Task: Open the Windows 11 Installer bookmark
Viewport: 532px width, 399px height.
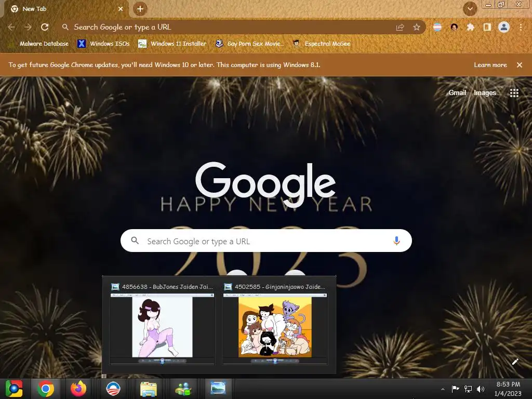Action: (172, 44)
